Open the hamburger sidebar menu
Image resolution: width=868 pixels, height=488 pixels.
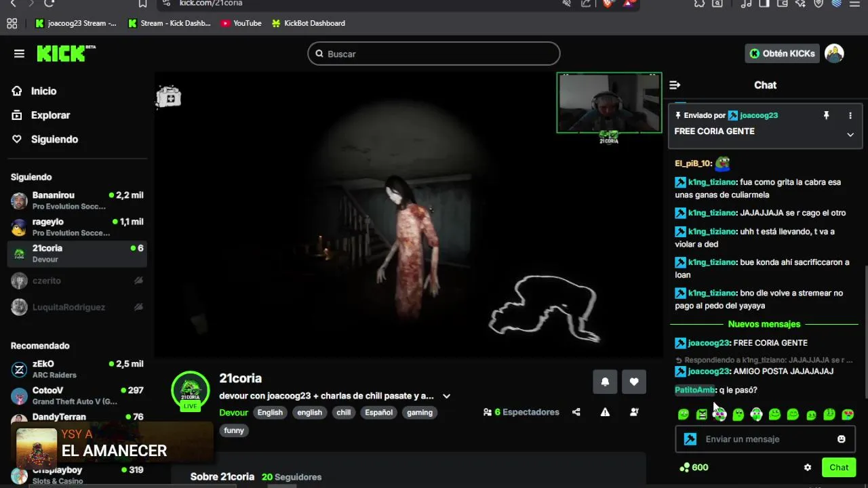[x=19, y=54]
